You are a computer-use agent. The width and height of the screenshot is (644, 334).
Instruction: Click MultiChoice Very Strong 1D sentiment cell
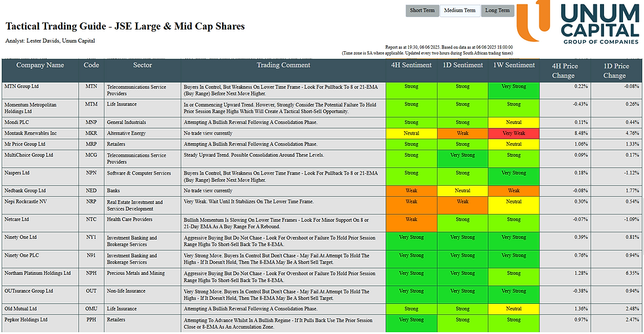click(463, 158)
